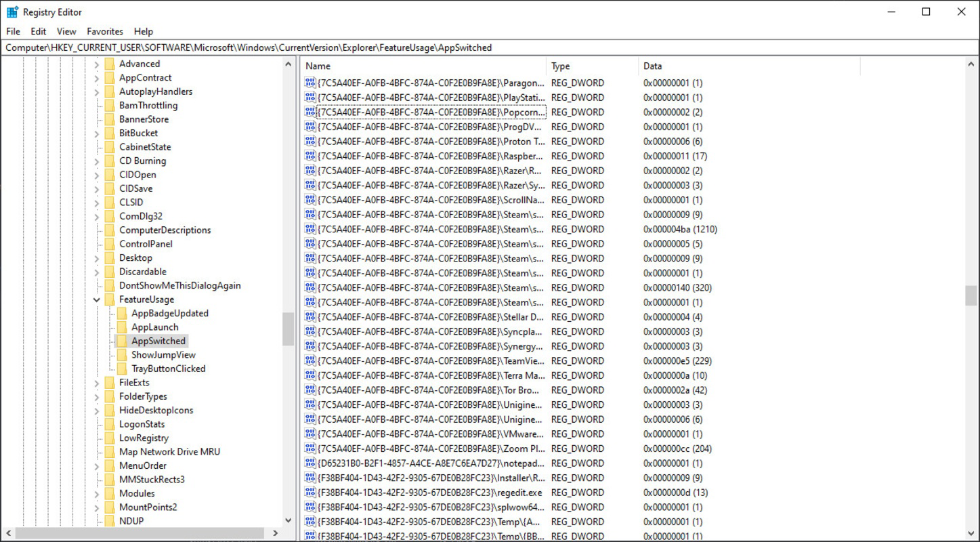Screen dimensions: 980x542
Task: Open the Edit menu
Action: coord(39,31)
